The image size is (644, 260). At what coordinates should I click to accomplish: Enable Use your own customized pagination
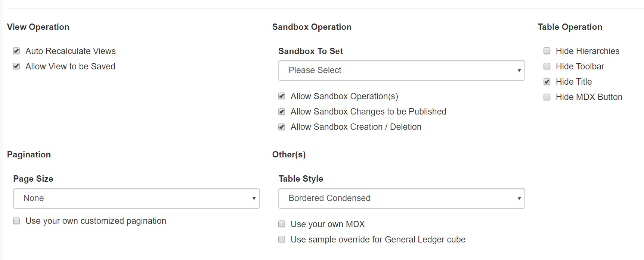[16, 221]
